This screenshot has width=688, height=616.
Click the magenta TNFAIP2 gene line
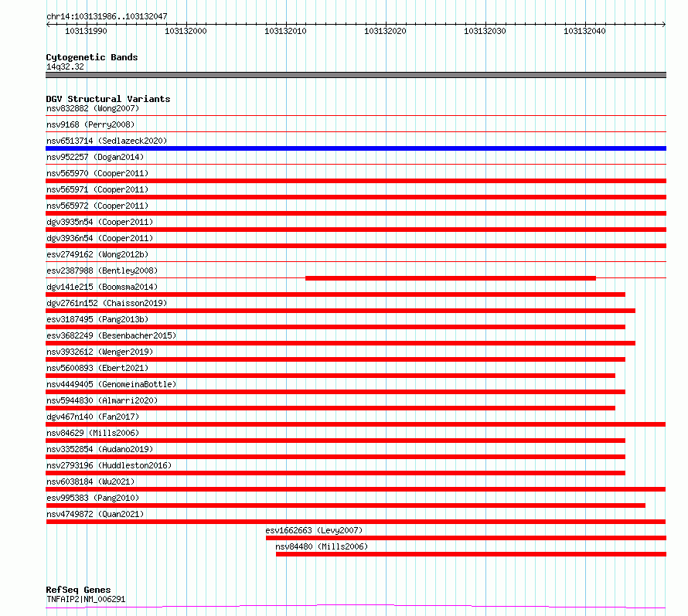pyautogui.click(x=356, y=607)
